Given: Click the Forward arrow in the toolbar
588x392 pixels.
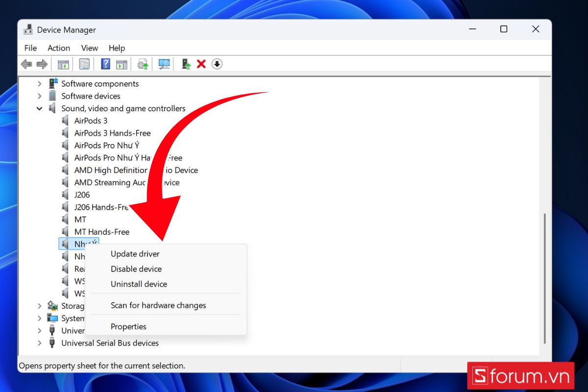Looking at the screenshot, I should tap(42, 64).
